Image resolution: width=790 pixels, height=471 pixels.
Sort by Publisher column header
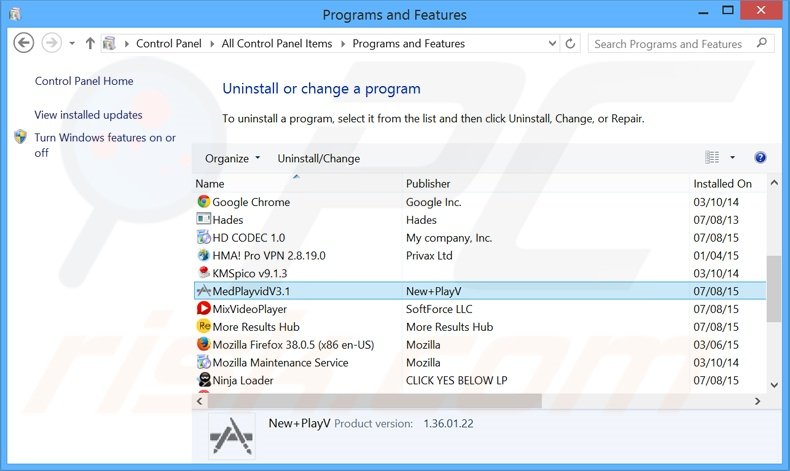(428, 184)
